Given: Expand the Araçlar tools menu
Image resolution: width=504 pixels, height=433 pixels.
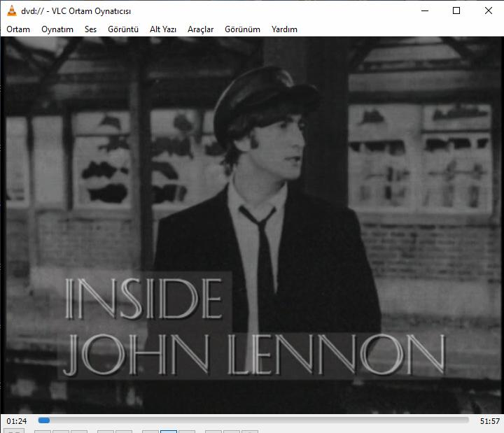Looking at the screenshot, I should pyautogui.click(x=200, y=29).
